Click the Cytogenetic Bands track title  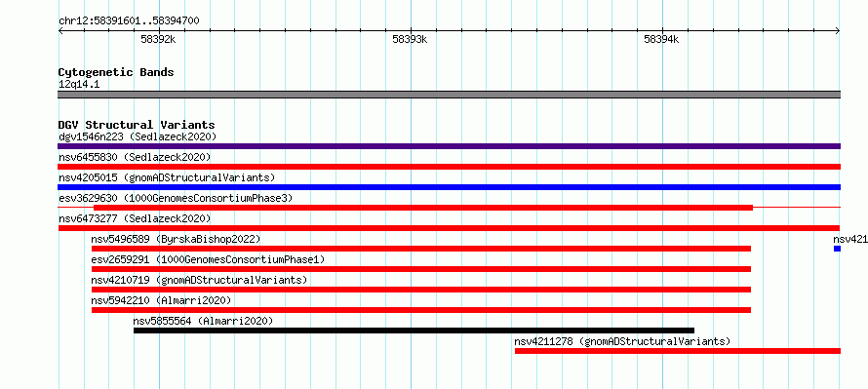coord(116,72)
